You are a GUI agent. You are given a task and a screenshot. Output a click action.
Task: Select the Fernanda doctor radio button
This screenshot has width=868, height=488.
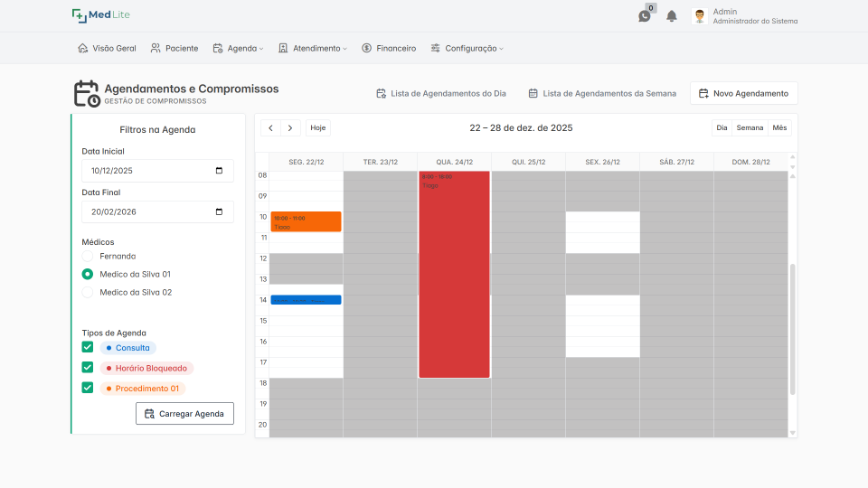coord(88,256)
